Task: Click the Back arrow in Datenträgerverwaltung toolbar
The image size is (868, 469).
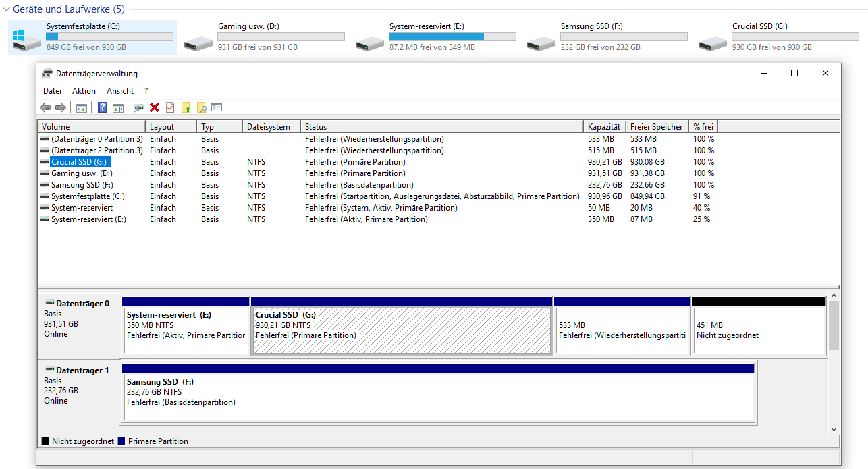Action: [x=45, y=107]
